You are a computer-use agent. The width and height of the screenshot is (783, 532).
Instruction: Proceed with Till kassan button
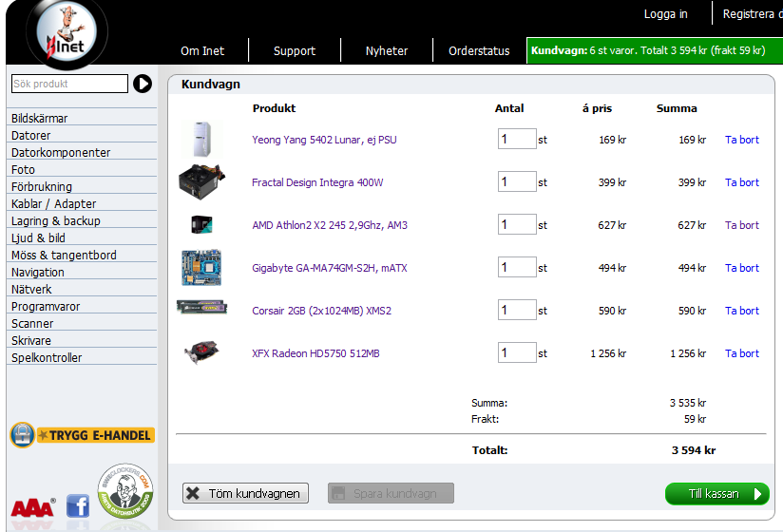coord(716,494)
